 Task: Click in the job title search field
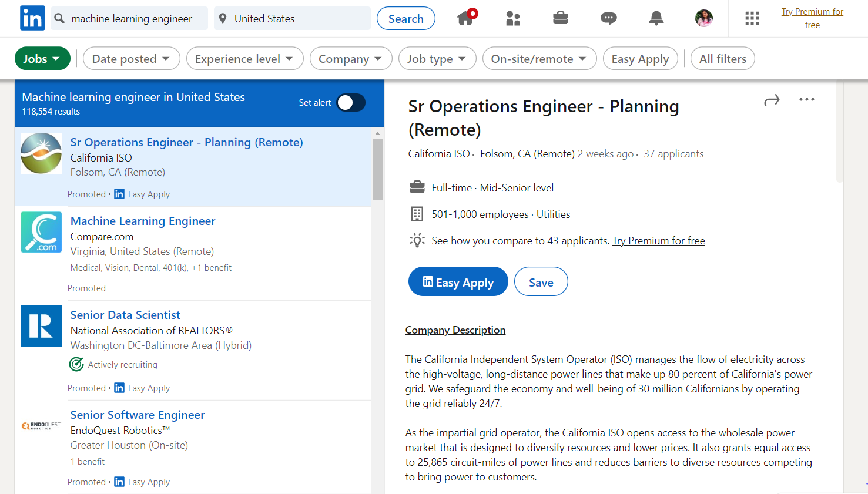129,18
